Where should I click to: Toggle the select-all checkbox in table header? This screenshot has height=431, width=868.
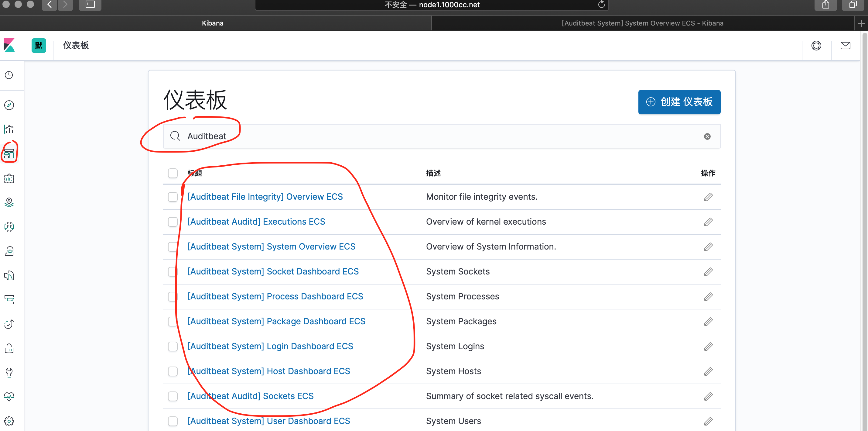tap(173, 173)
